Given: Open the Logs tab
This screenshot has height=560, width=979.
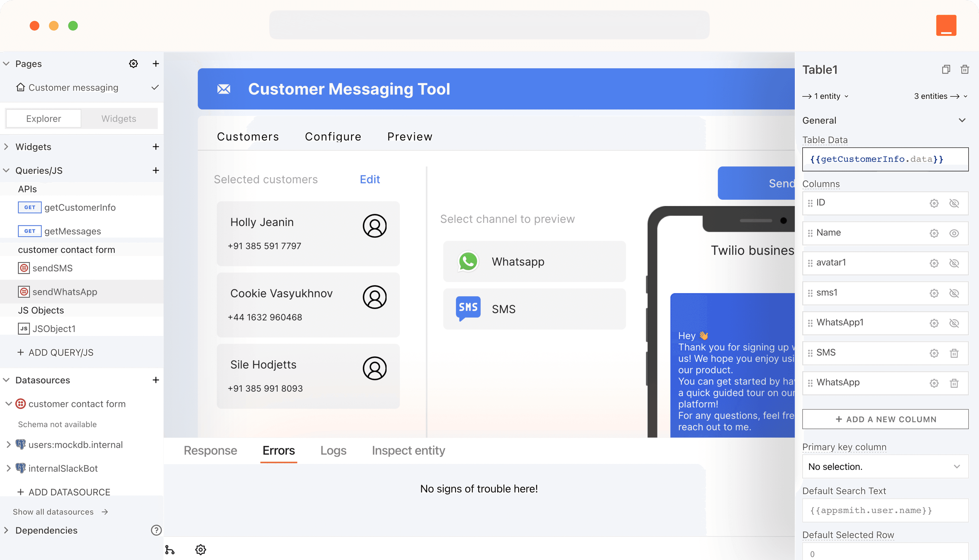Looking at the screenshot, I should click(333, 450).
